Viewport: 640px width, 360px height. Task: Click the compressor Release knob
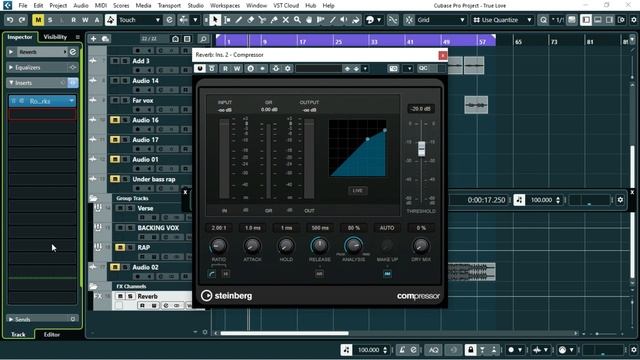[320, 246]
